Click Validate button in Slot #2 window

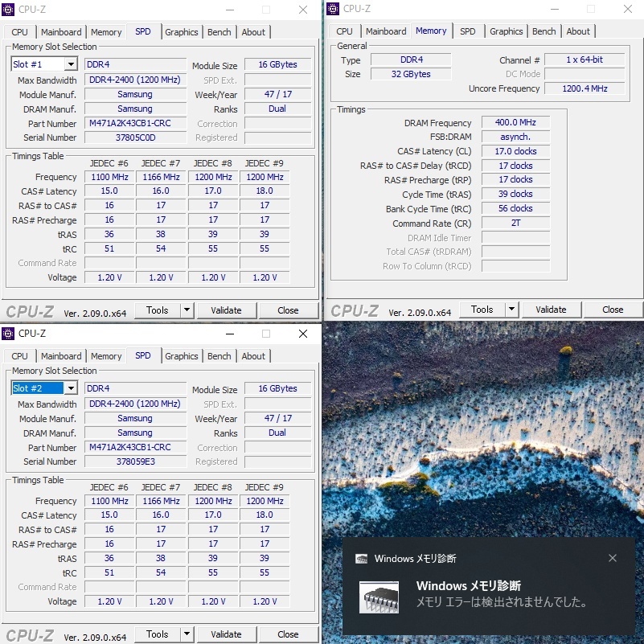coord(226,634)
